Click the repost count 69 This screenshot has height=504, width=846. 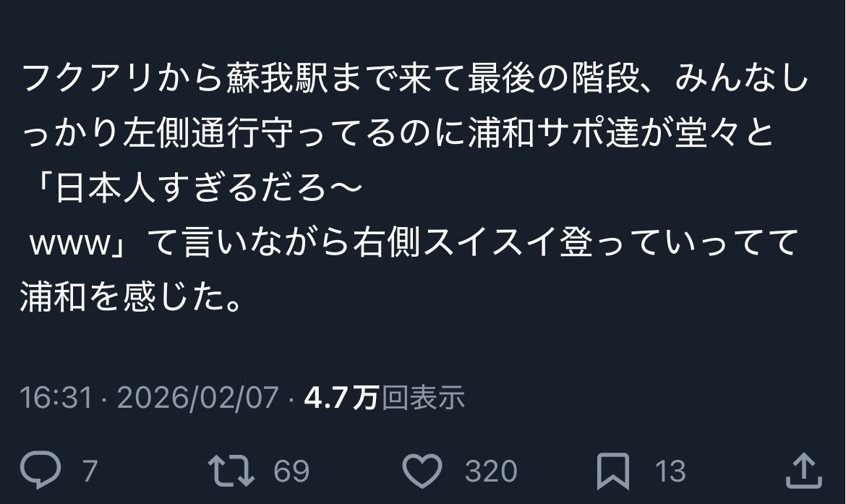click(291, 471)
